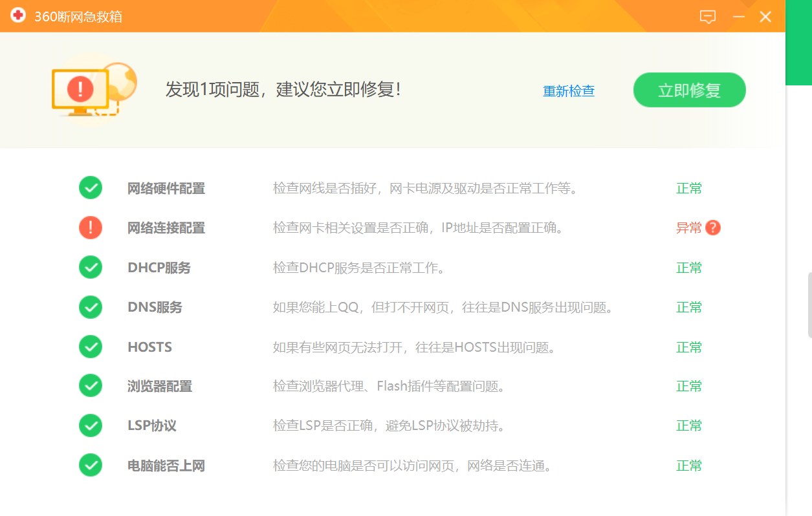Select the 电脑能否上网 item label
The height and width of the screenshot is (516, 812).
coord(166,466)
